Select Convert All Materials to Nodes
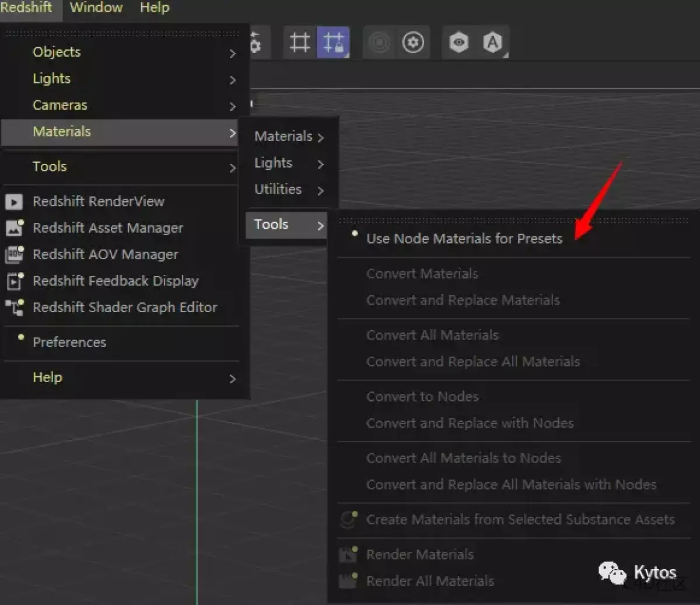This screenshot has width=700, height=605. [x=463, y=458]
